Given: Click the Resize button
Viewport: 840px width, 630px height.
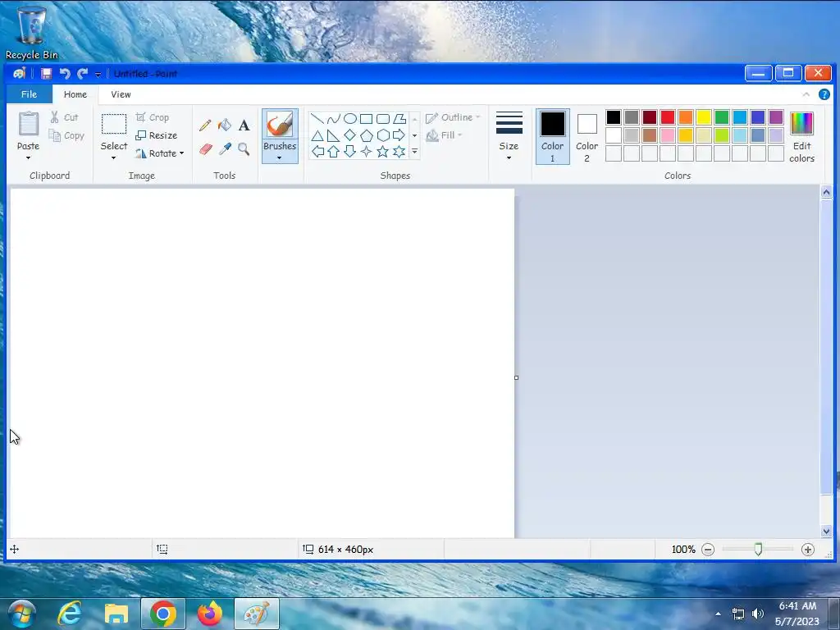Looking at the screenshot, I should point(157,135).
